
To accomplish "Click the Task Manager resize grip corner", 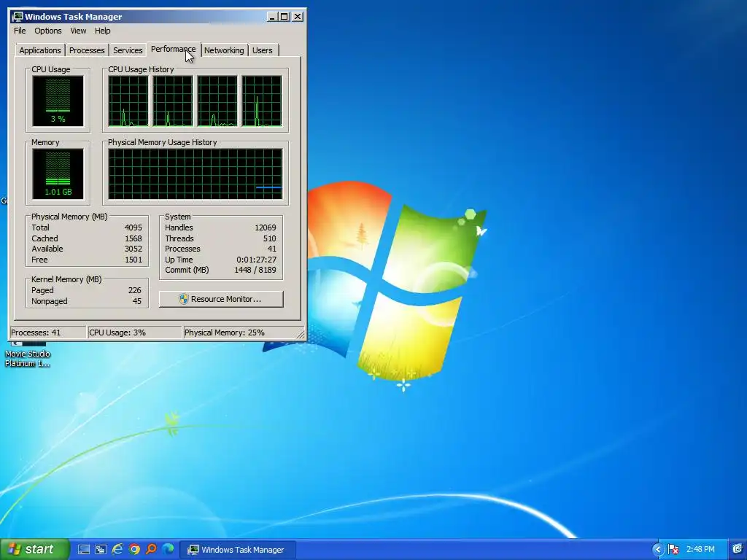I will (301, 335).
